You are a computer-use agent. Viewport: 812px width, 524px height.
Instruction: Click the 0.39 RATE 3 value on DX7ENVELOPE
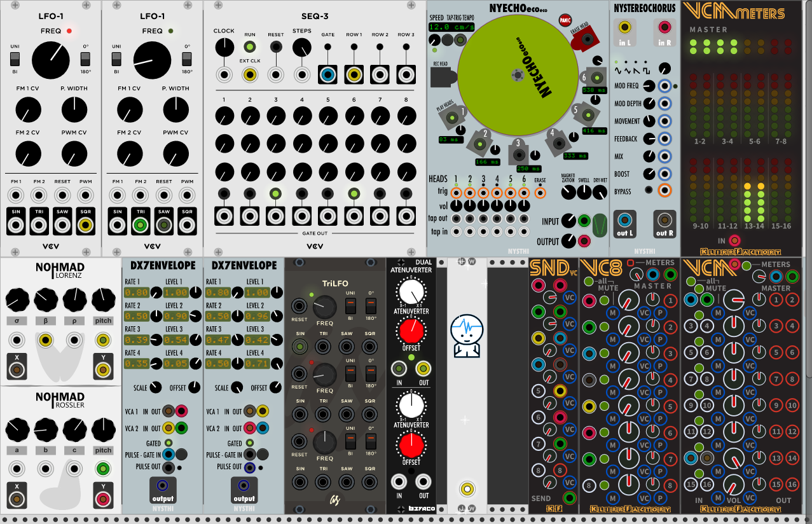[136, 340]
